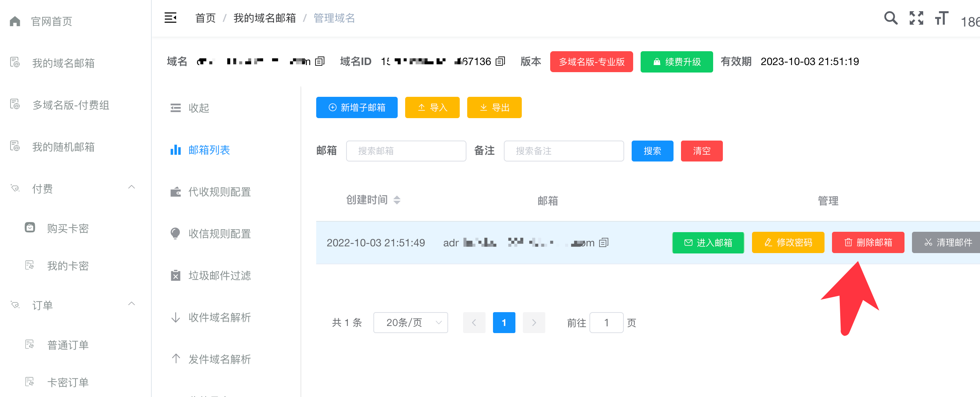Open 购买卡密 submenu item
This screenshot has height=397, width=980.
[68, 228]
